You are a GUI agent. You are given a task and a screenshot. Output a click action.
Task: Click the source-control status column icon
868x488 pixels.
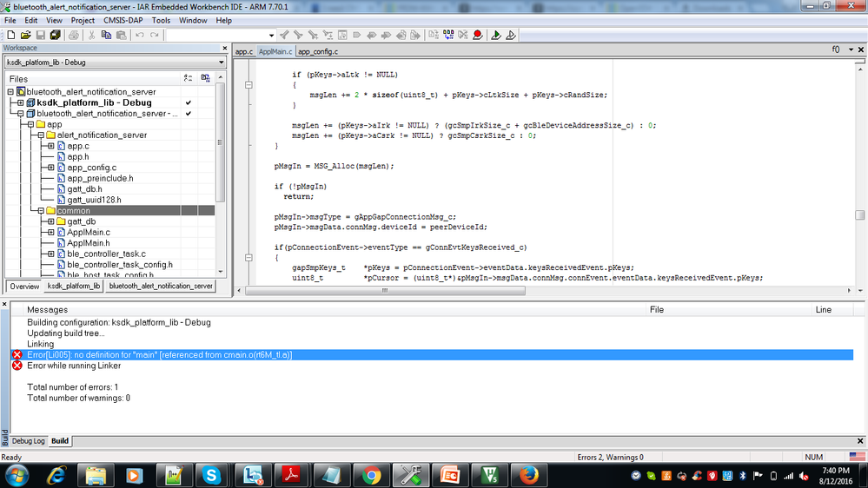tap(205, 78)
